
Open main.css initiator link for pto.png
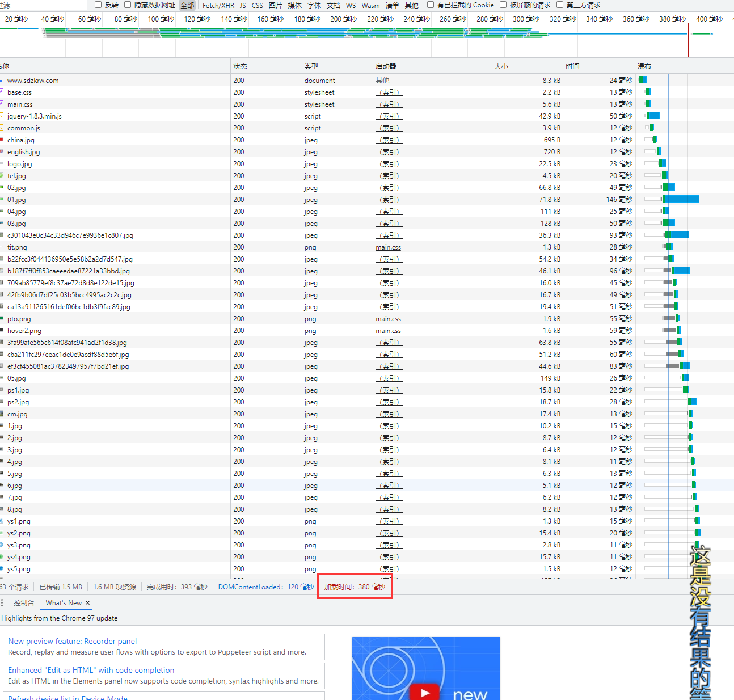(x=388, y=319)
